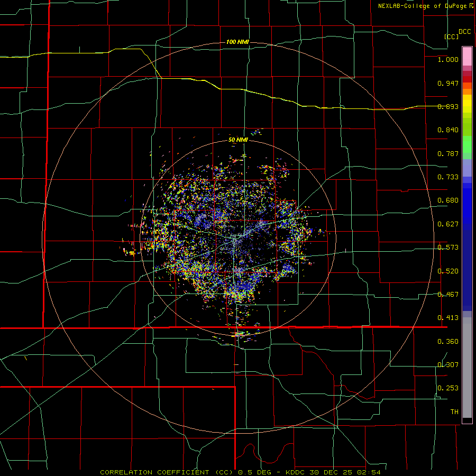This screenshot has height=476, width=476.
Task: Select the 0.840 scale value
Action: [448, 130]
